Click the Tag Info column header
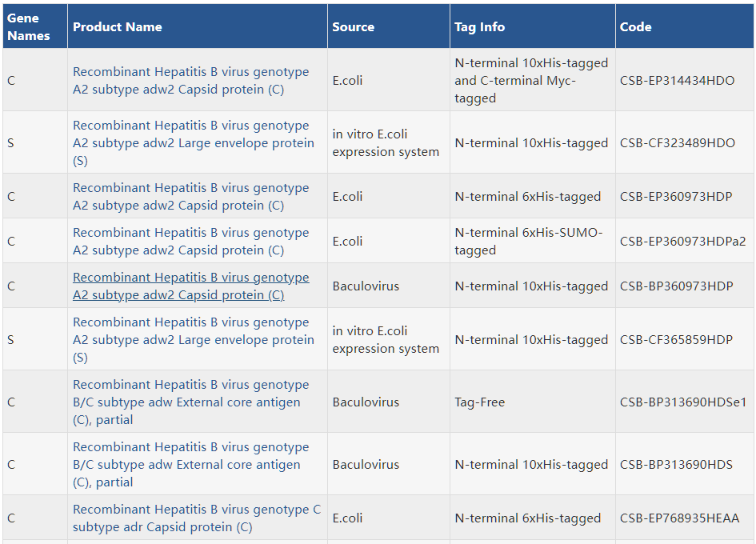 click(479, 27)
